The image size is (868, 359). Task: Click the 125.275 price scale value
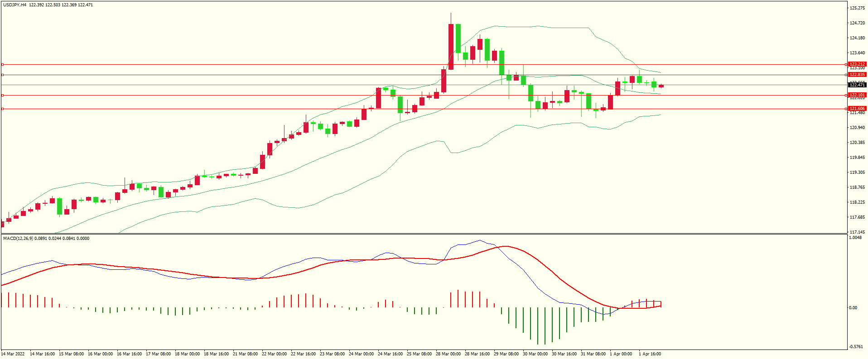857,8
